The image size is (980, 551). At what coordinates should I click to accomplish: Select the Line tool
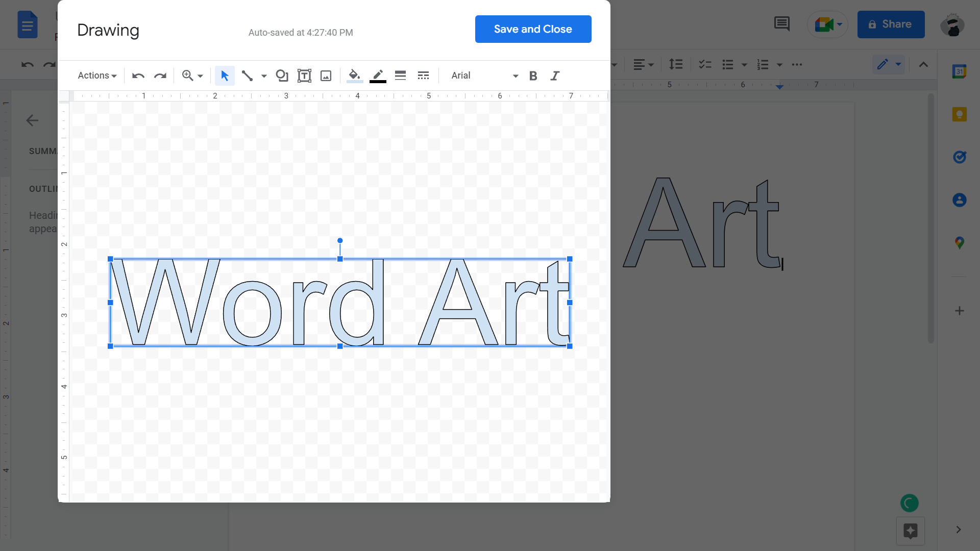(247, 76)
